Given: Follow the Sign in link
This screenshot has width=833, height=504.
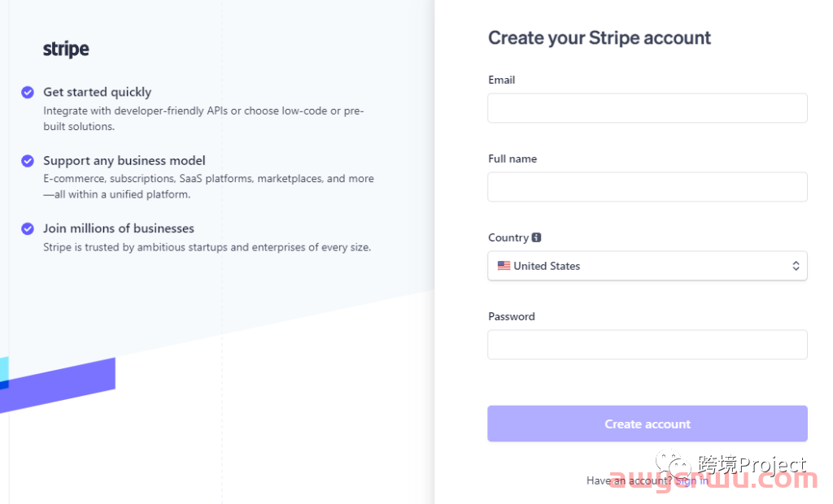Looking at the screenshot, I should [x=691, y=481].
